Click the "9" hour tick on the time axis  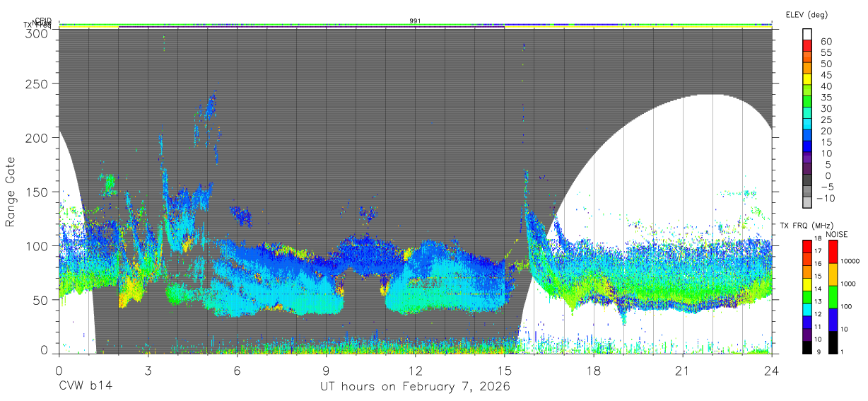[327, 370]
